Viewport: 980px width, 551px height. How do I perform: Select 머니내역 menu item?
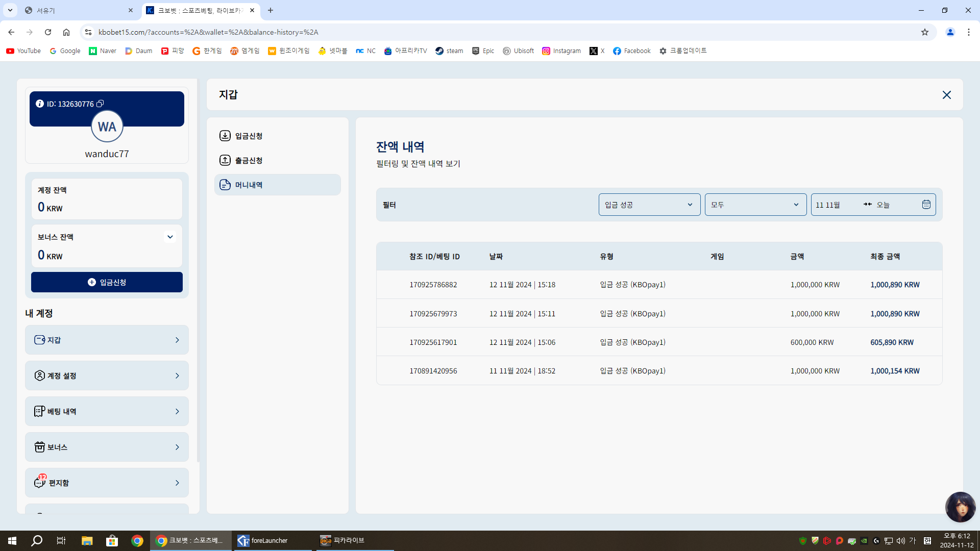[x=277, y=185]
